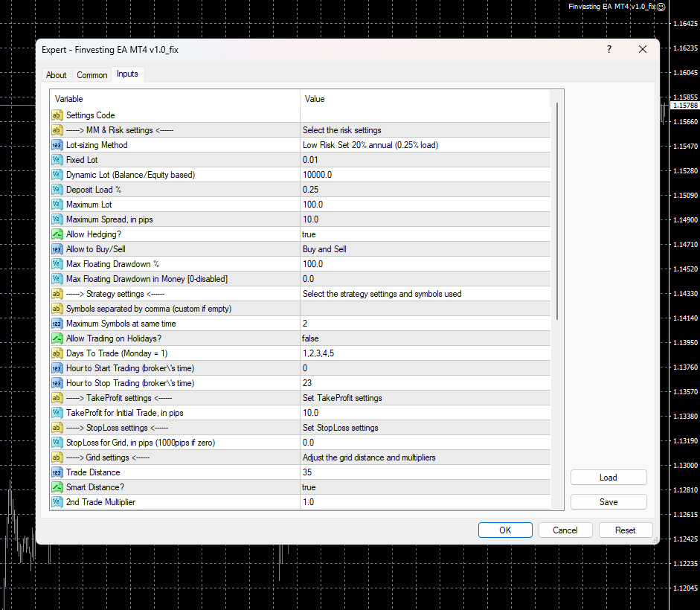Click the Cancel button

click(565, 530)
